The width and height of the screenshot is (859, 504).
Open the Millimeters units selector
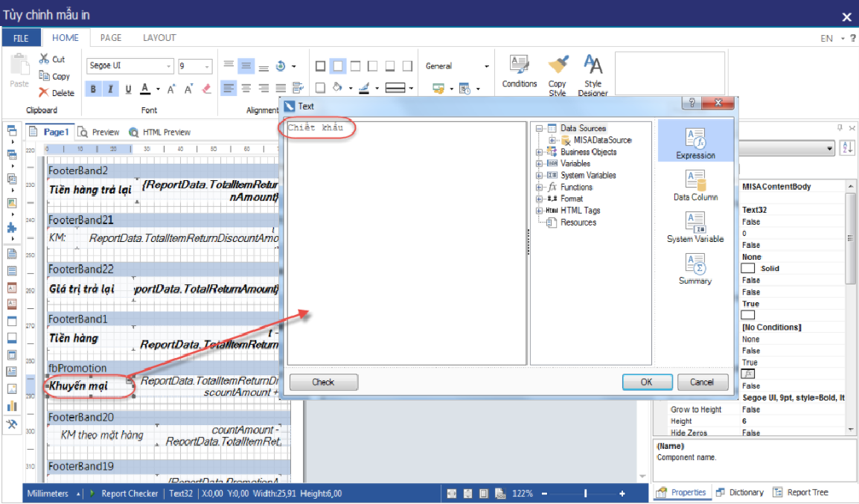[53, 494]
